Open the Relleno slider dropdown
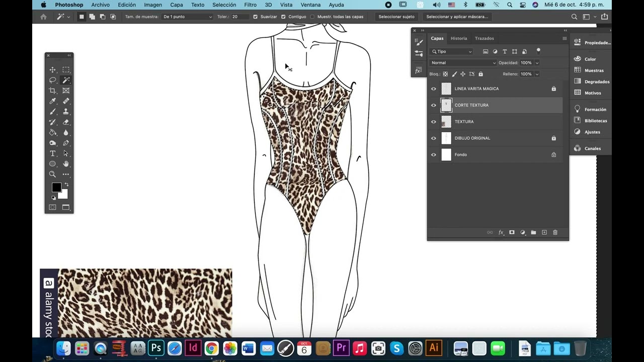Viewport: 644px width, 362px height. [537, 74]
